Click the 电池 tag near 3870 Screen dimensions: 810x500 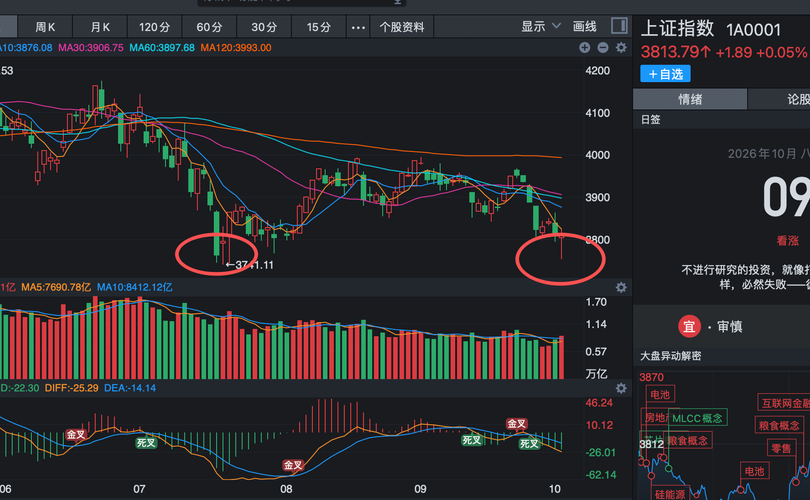pos(660,395)
